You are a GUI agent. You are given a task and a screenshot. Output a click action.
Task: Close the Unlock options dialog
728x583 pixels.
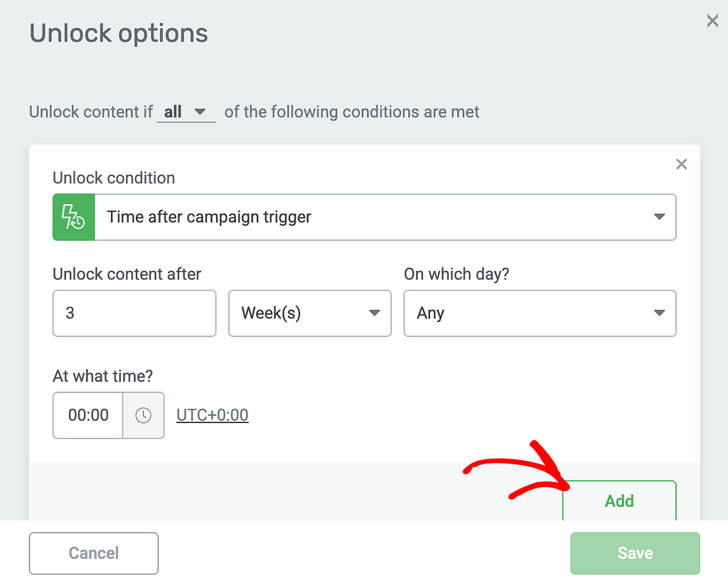click(x=712, y=21)
